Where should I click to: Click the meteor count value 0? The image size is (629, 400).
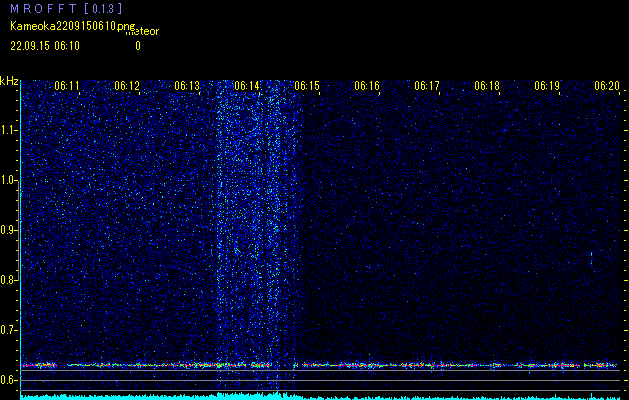point(138,46)
